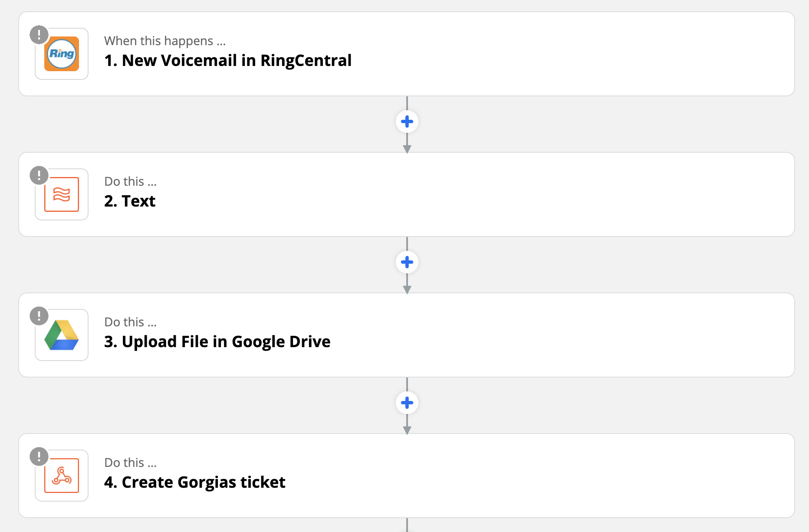This screenshot has width=809, height=532.
Task: Click warning badge on Google Drive step
Action: pos(39,316)
